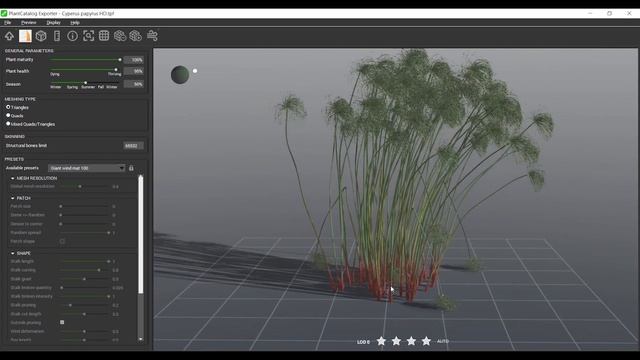
Task: Click the AUTO LOD button
Action: tap(443, 341)
